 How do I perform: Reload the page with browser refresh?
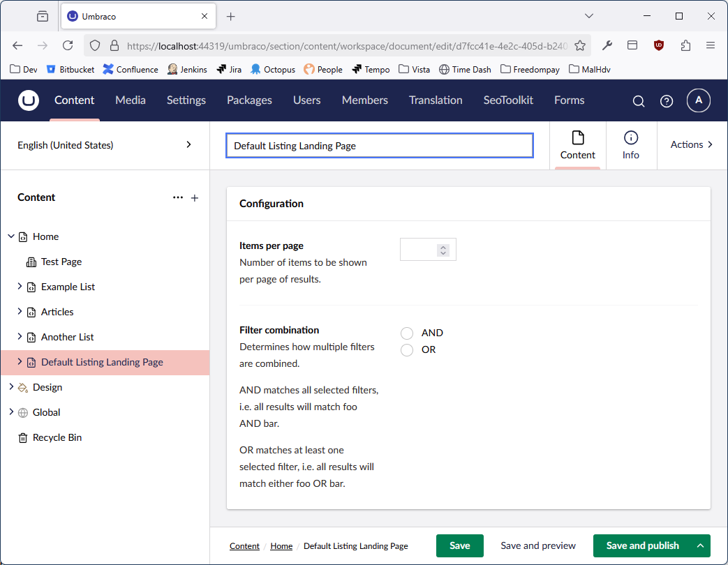(68, 45)
